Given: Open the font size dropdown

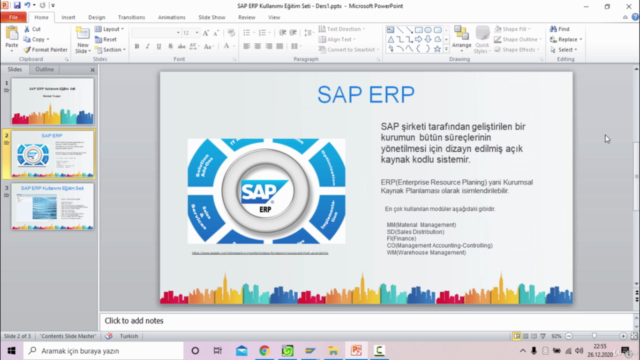Looking at the screenshot, I should point(197,33).
